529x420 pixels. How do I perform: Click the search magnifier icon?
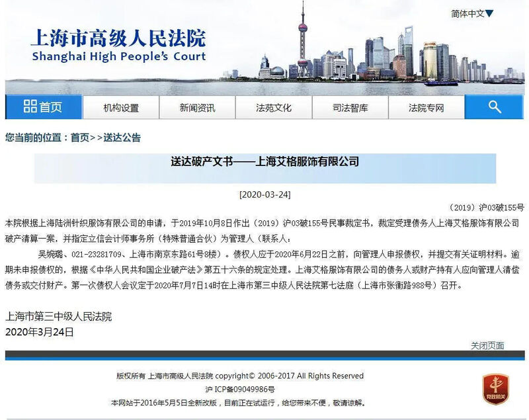(494, 107)
